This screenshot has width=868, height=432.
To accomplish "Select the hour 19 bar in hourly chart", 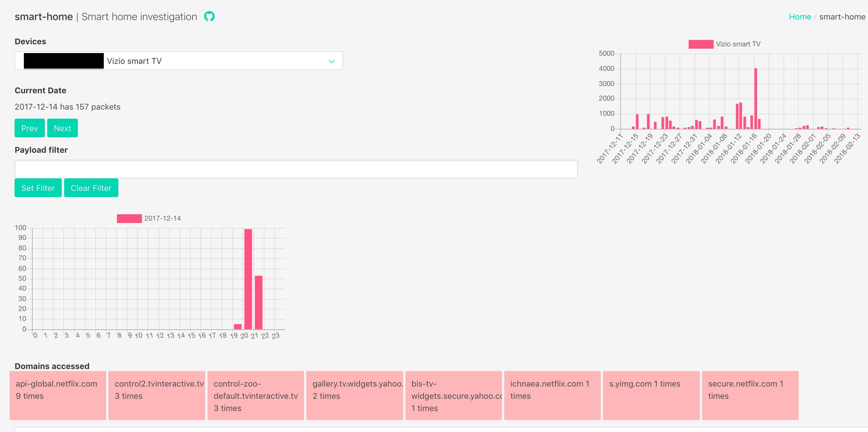I will [238, 326].
